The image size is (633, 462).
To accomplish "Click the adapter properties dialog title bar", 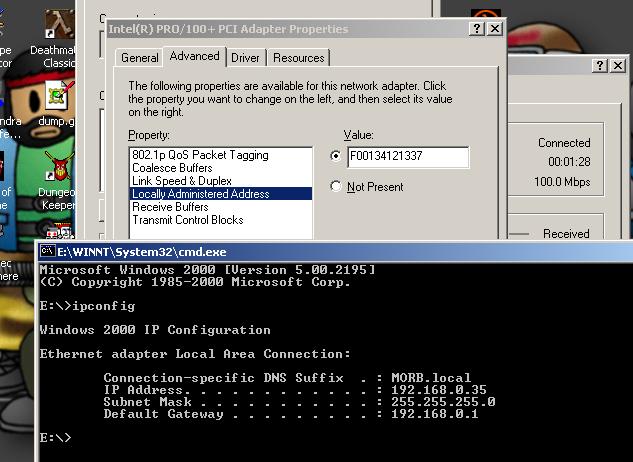I will (x=306, y=29).
